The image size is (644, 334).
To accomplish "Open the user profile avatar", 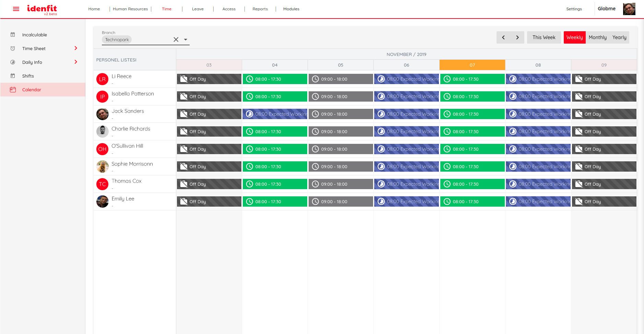I will [x=629, y=9].
